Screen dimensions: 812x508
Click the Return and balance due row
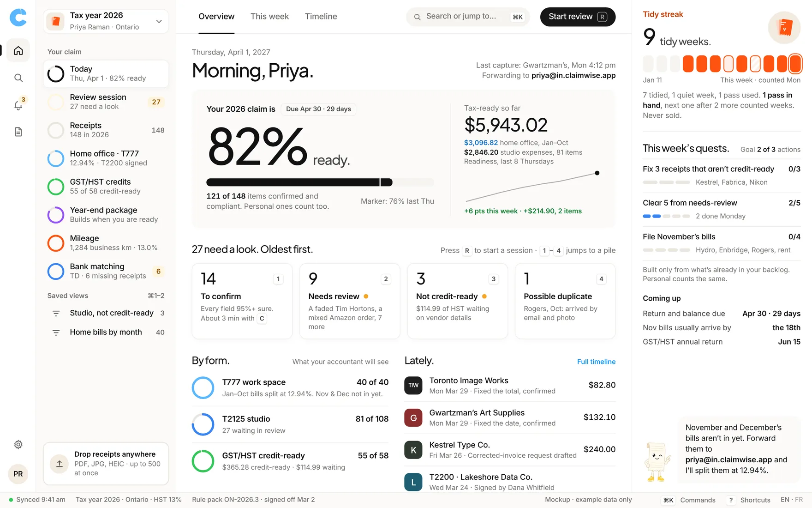coord(722,314)
